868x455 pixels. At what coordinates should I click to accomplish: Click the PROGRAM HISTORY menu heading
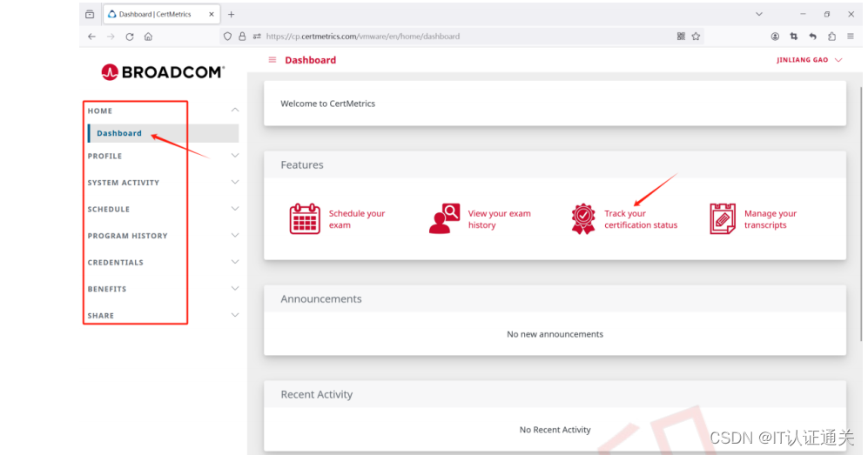(x=127, y=236)
